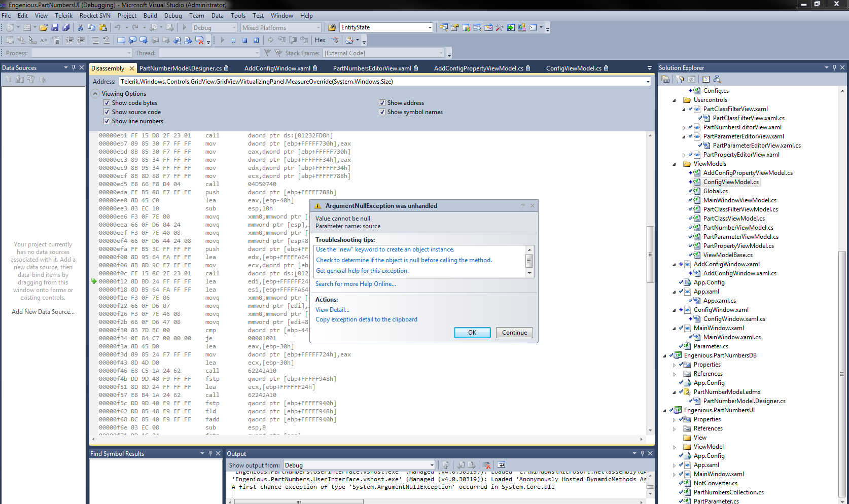Click the Undo toolbar icon
This screenshot has width=849, height=504.
[118, 27]
